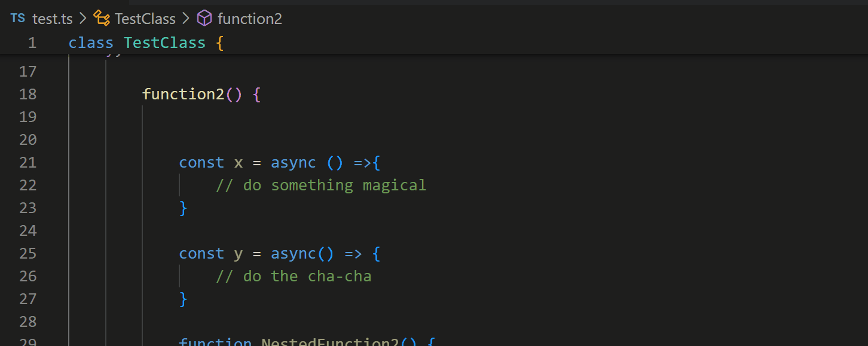The height and width of the screenshot is (346, 868).
Task: Place cursor on NestedFunction2 name
Action: point(332,341)
